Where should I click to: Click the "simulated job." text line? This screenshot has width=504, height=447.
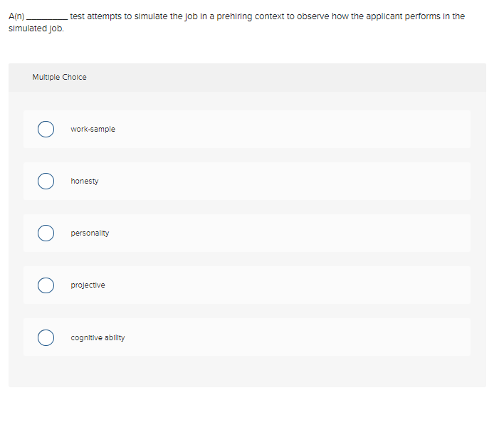(x=36, y=28)
